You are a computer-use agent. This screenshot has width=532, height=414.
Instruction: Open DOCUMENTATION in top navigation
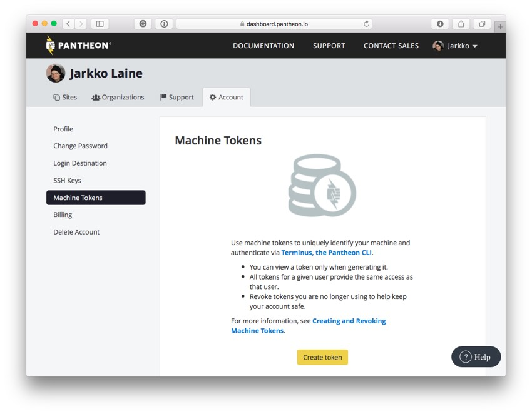click(263, 46)
